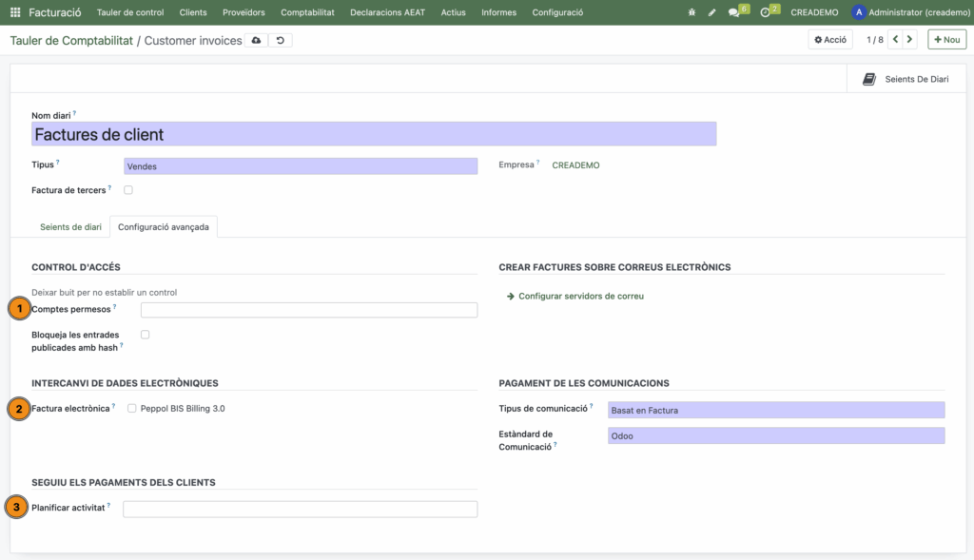Click the Nou button
974x560 pixels.
(x=946, y=40)
